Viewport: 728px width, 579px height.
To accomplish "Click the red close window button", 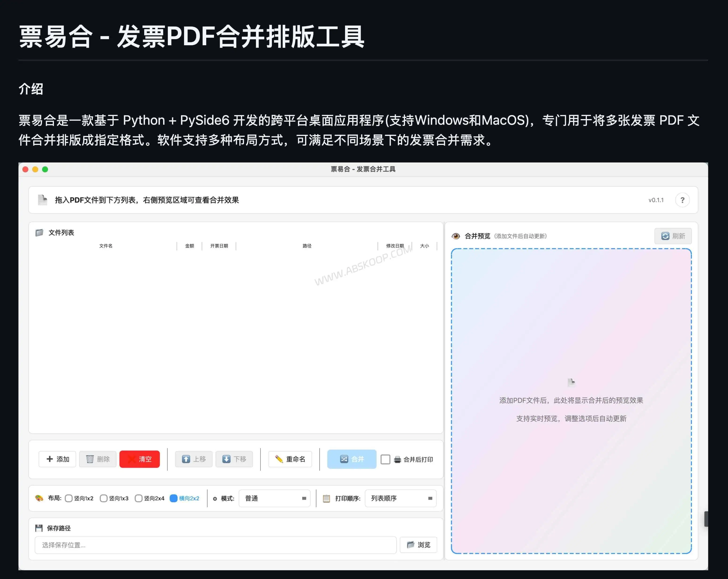I will click(25, 169).
